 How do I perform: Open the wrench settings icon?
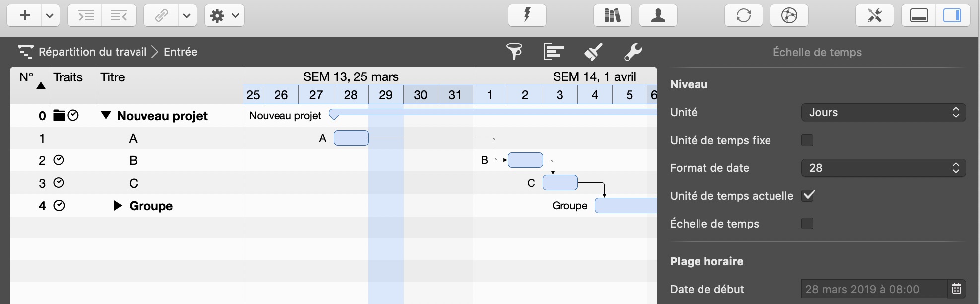(x=632, y=51)
